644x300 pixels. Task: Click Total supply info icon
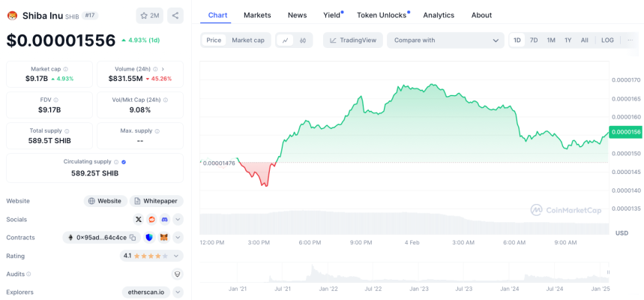click(x=67, y=131)
